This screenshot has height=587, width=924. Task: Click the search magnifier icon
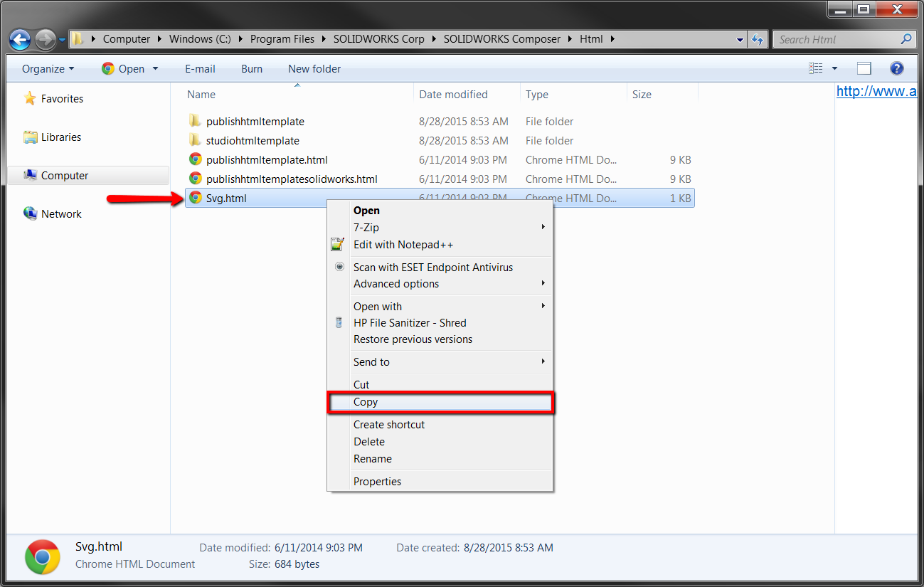pos(906,40)
